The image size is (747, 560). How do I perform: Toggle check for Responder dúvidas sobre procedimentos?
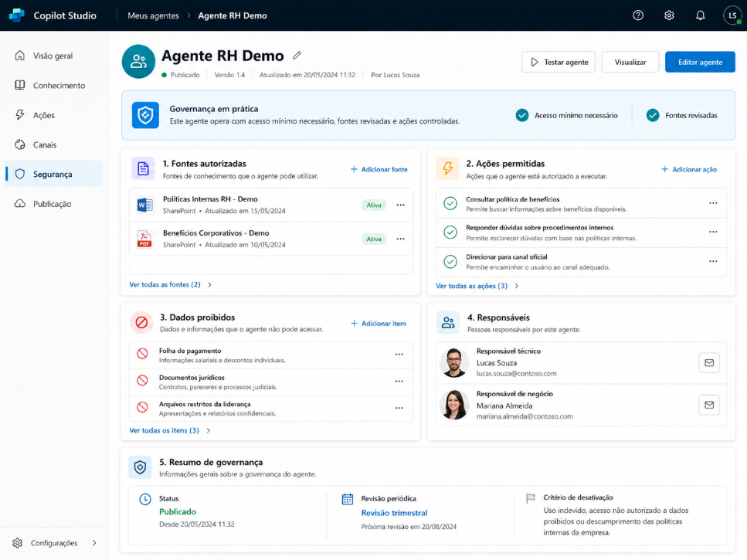point(450,232)
